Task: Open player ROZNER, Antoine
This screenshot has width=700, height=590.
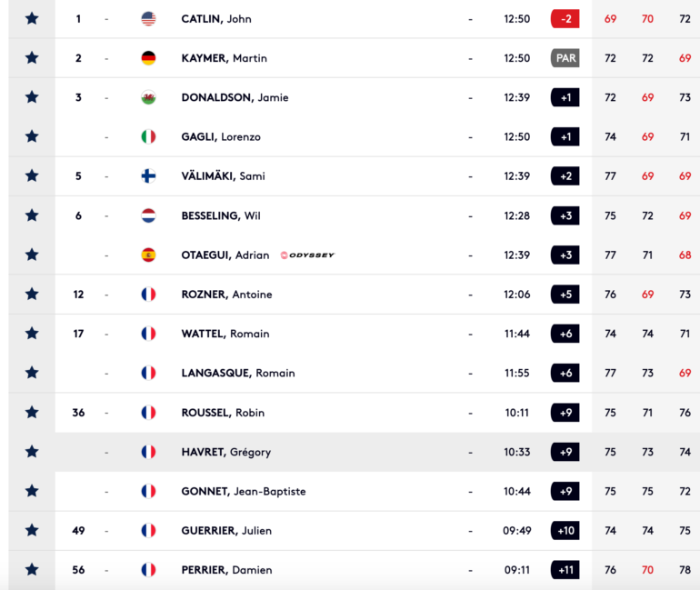Action: [226, 295]
